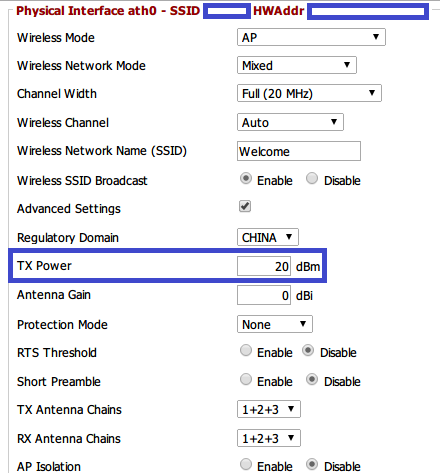
Task: Click the Antenna Gain input field
Action: (x=264, y=295)
